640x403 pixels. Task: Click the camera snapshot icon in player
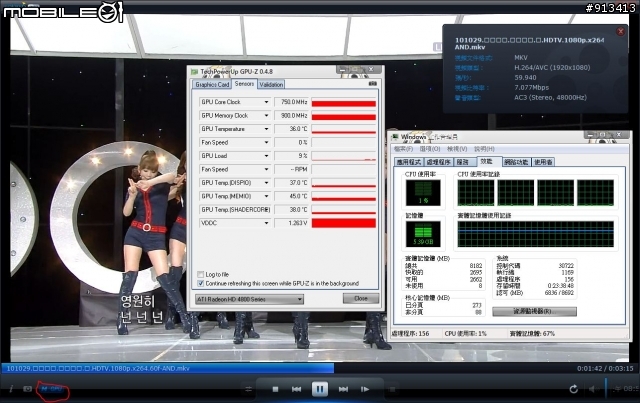coord(27,389)
